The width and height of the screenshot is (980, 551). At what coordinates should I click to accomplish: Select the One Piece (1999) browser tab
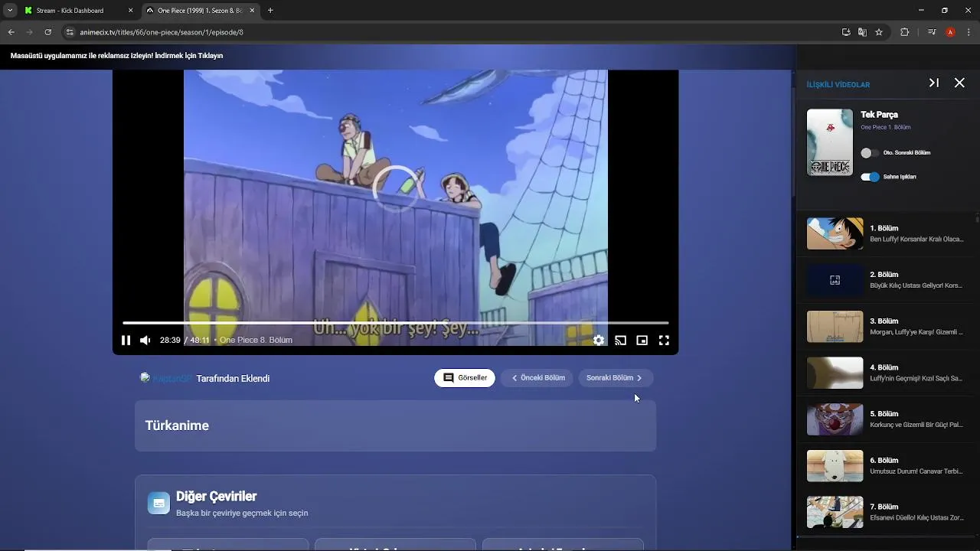[200, 11]
